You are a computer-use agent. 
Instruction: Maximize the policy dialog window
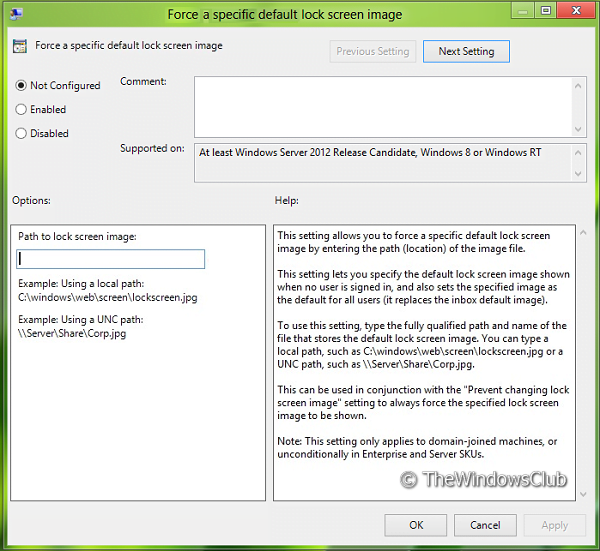(x=546, y=11)
